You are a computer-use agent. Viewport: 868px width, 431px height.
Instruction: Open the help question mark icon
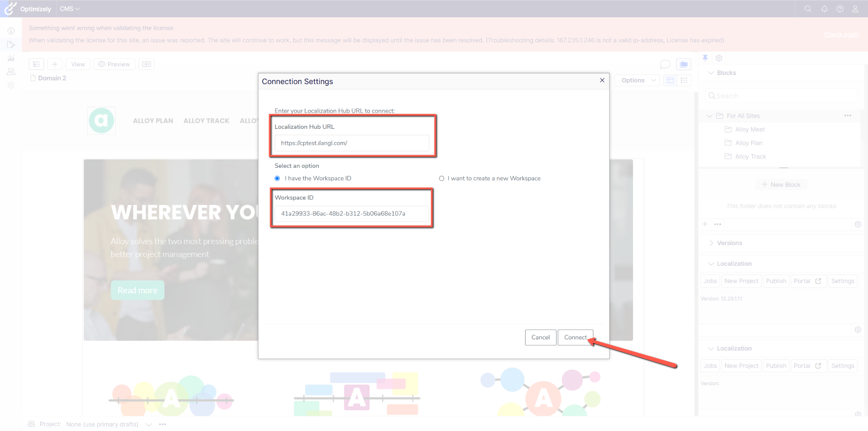click(840, 9)
